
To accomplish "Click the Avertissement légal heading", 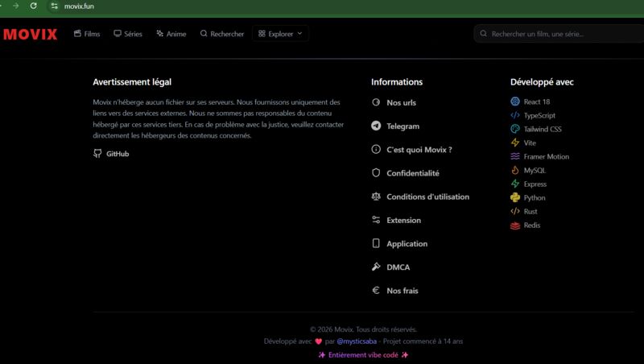I will point(132,82).
